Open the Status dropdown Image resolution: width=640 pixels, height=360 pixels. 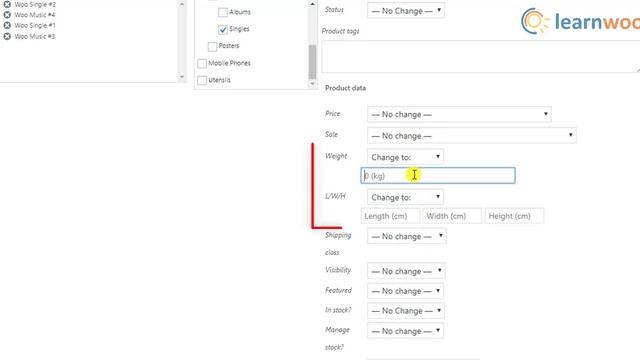pos(406,11)
